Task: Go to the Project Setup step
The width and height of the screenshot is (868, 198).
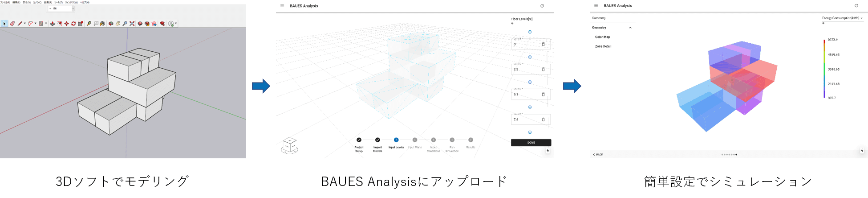Action: (359, 145)
